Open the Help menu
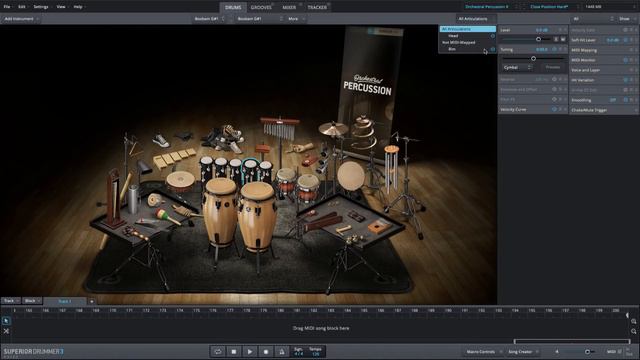 click(78, 7)
